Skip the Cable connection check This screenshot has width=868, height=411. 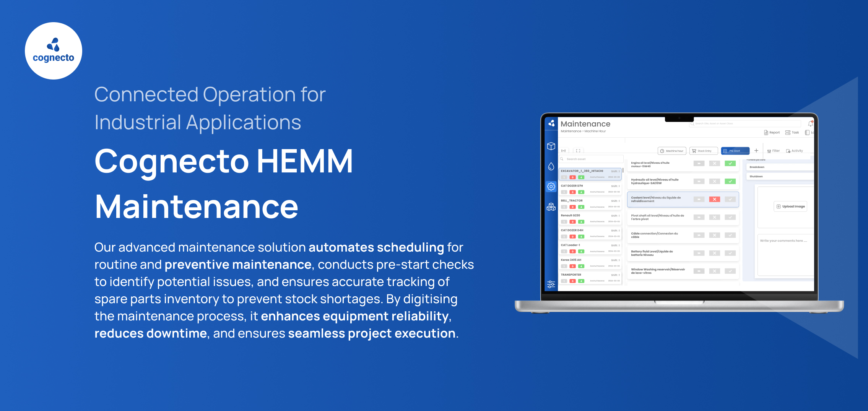(699, 236)
